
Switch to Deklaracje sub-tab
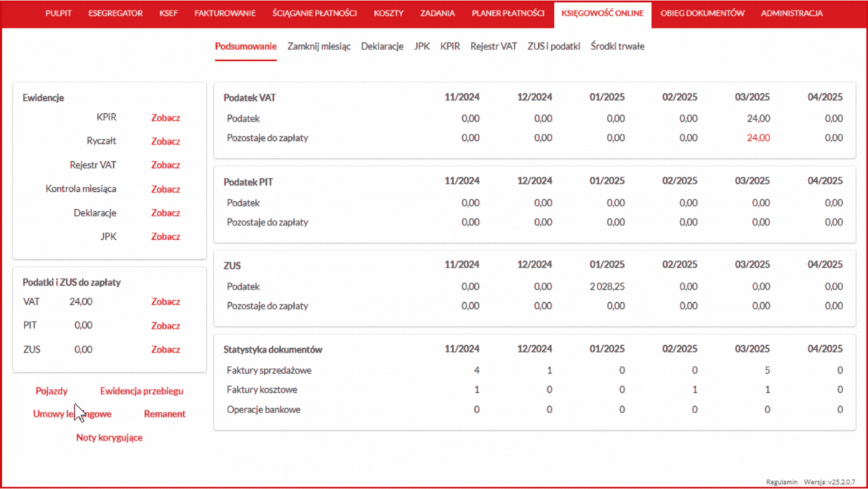(x=382, y=47)
